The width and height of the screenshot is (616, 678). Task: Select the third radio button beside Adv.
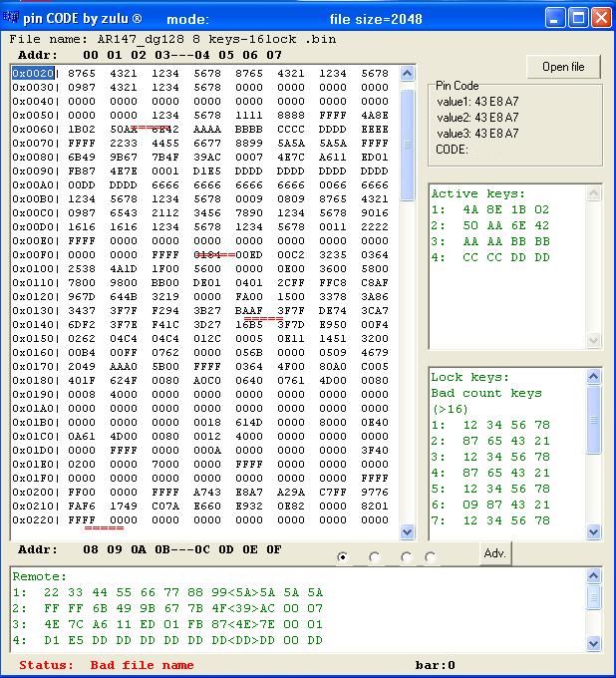[406, 557]
